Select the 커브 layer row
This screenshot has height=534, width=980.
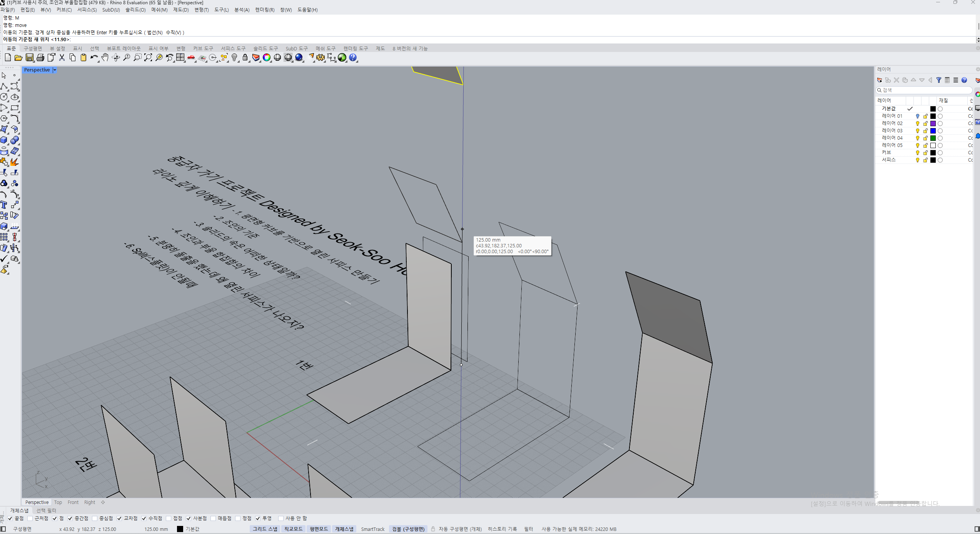924,153
